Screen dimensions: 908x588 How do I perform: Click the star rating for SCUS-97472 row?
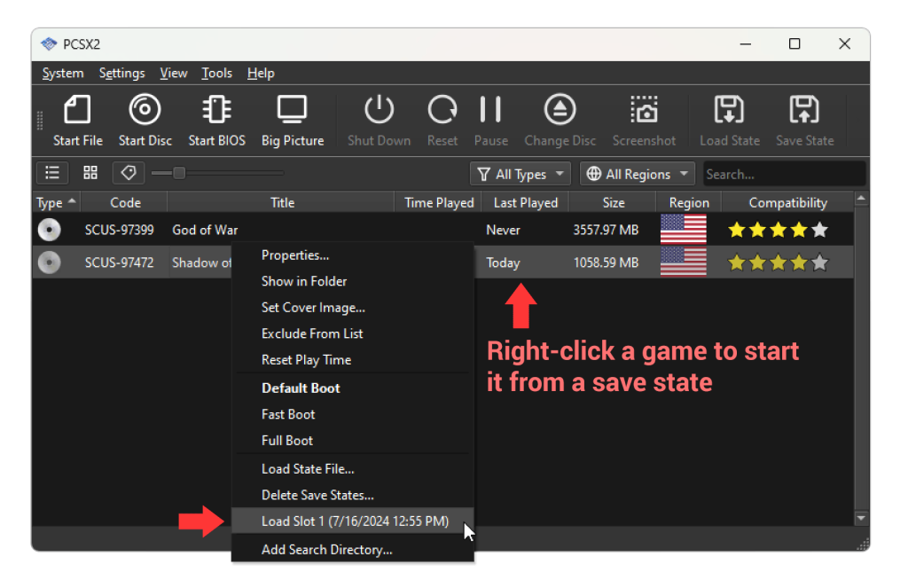click(x=779, y=263)
